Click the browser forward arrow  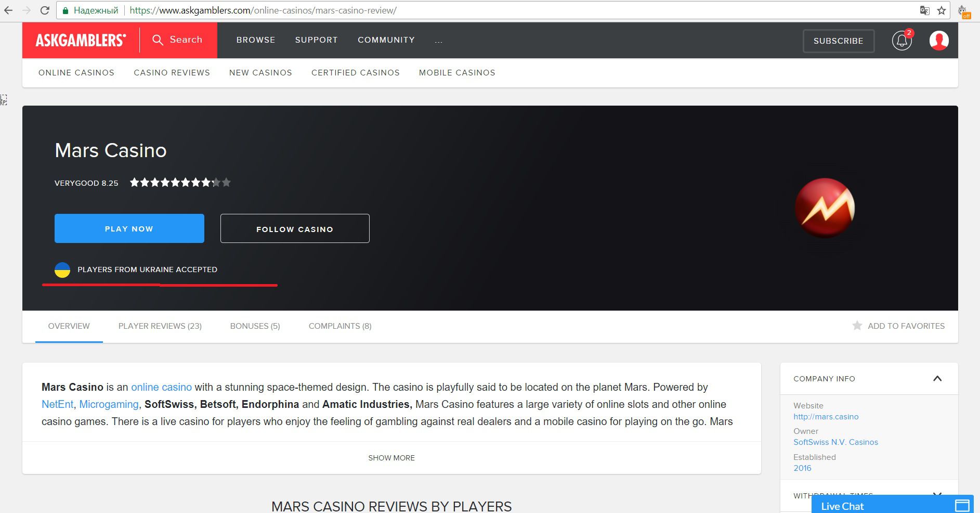[27, 10]
